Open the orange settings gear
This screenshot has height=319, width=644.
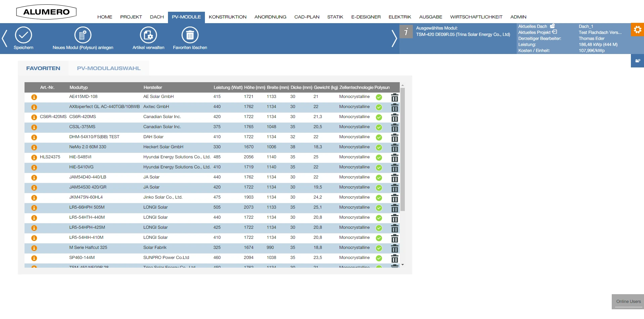(637, 30)
